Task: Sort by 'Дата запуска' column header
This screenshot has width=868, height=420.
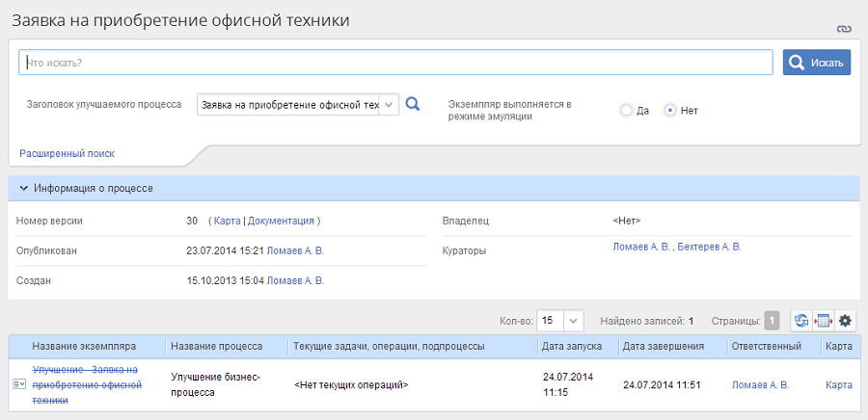Action: [573, 346]
